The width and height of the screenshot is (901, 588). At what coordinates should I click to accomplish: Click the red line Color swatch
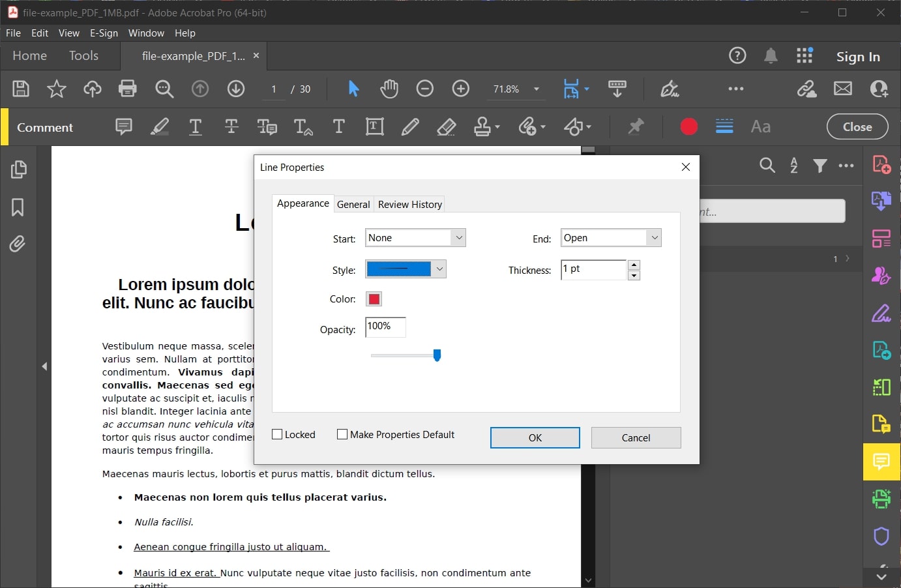(x=374, y=299)
